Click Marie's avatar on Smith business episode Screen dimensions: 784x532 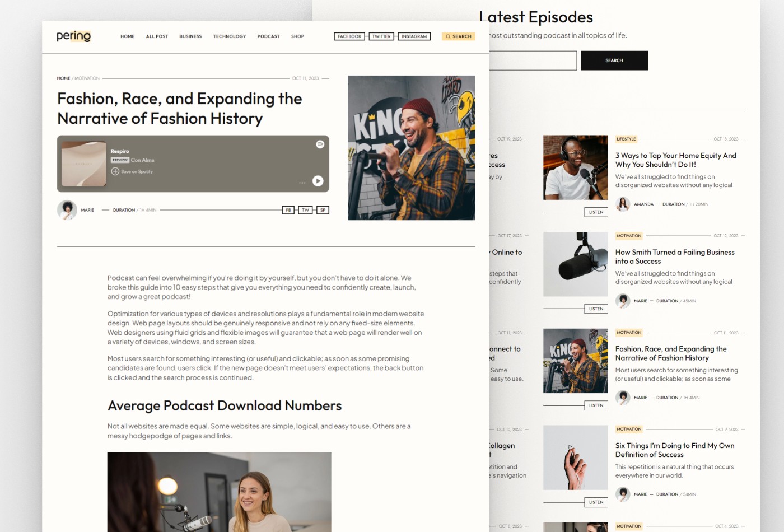[x=623, y=301]
